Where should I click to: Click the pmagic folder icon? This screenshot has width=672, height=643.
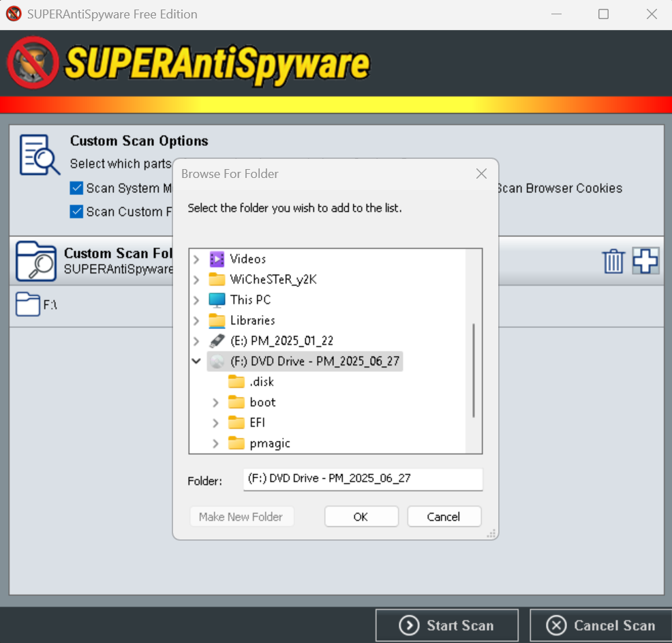coord(236,443)
